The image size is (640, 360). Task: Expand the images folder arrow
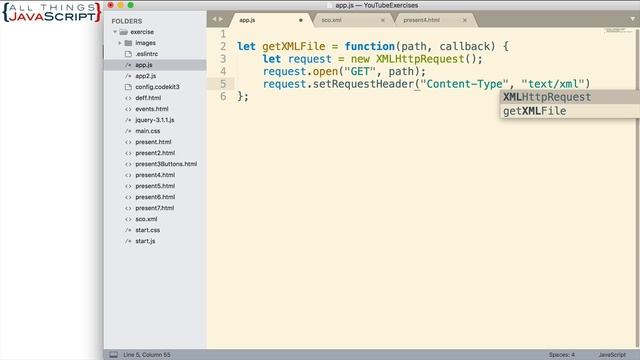point(120,43)
